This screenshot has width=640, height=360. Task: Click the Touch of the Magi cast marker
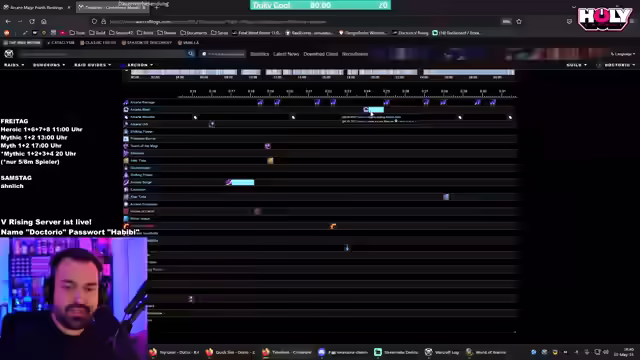click(268, 146)
